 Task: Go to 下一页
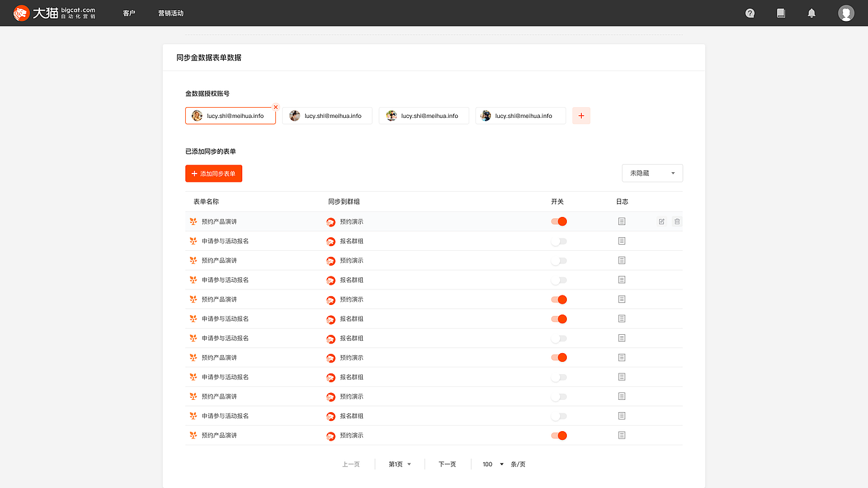[447, 464]
